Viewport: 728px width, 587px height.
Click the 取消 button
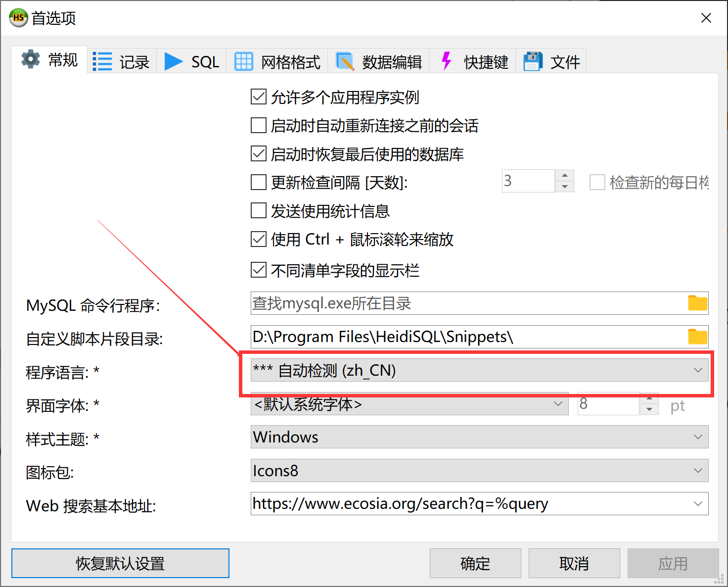pos(574,563)
